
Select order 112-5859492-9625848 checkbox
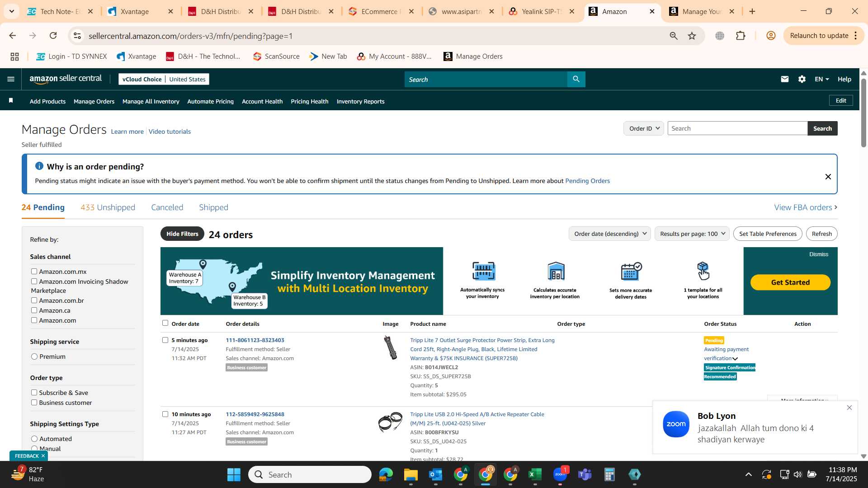(x=165, y=414)
